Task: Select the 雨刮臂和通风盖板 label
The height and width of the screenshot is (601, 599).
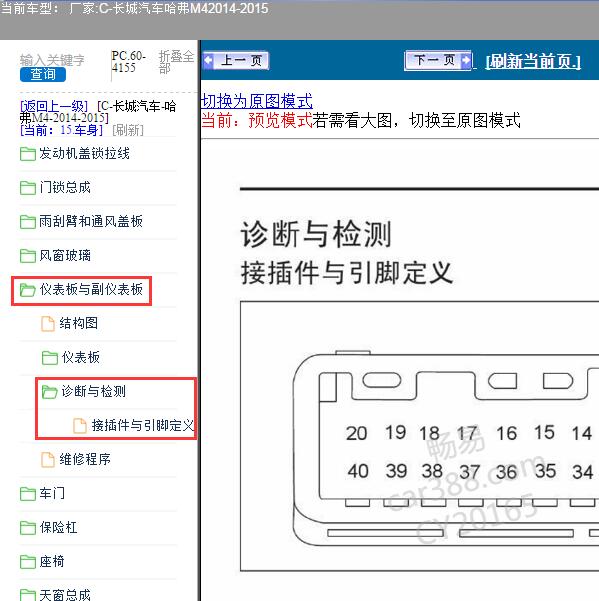Action: pyautogui.click(x=91, y=221)
